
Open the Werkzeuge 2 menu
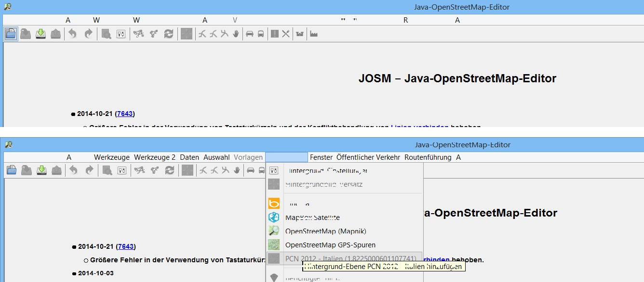[x=155, y=157]
